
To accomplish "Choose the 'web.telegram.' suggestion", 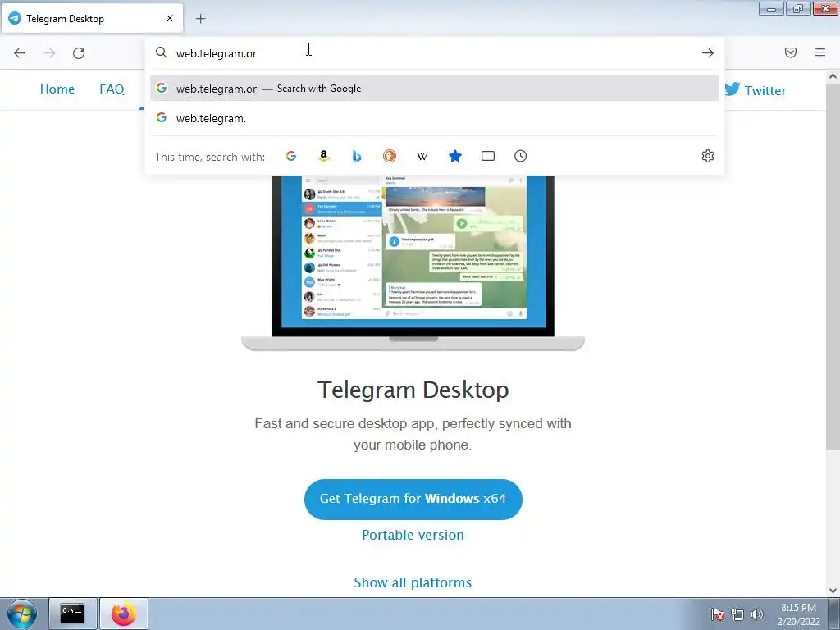I will pos(435,118).
